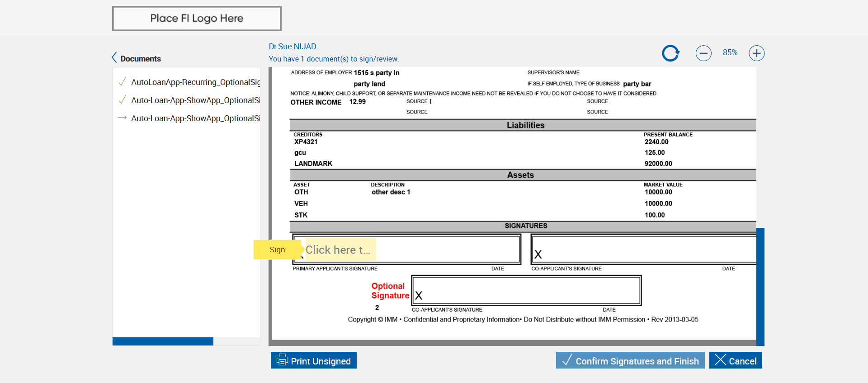Viewport: 868px width, 383px height.
Task: Click the printer icon on Print Unsigned
Action: pyautogui.click(x=282, y=360)
